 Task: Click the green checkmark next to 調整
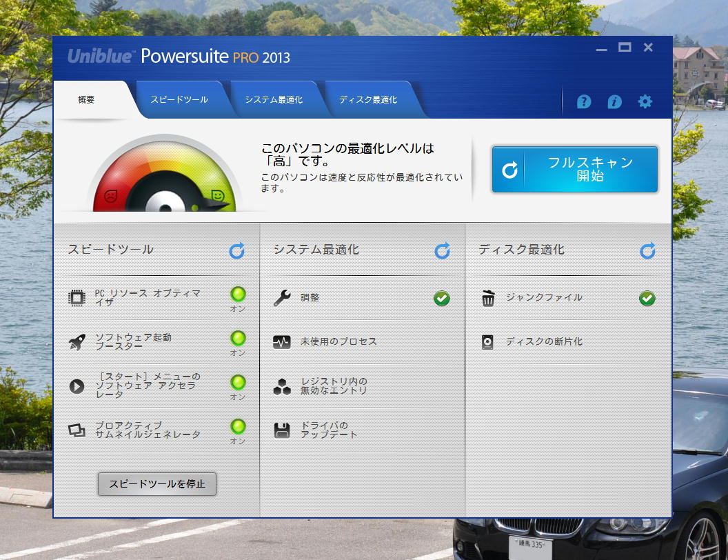coord(441,298)
